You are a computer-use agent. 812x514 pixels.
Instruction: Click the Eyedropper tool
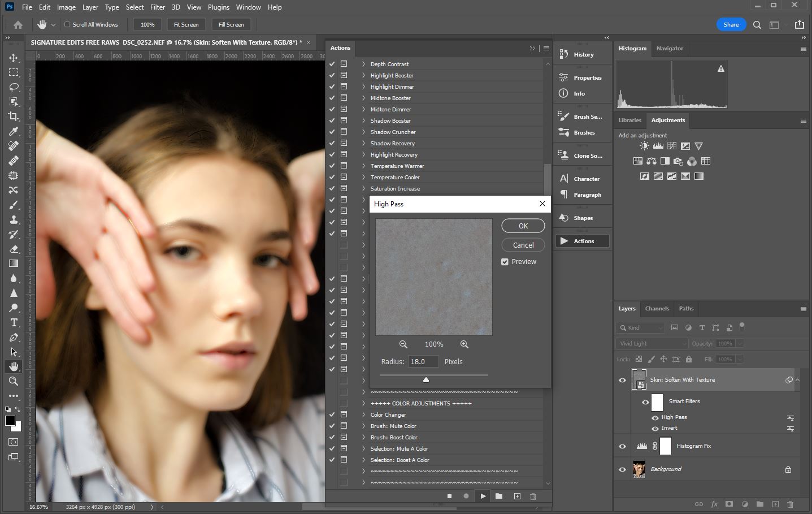click(x=14, y=131)
